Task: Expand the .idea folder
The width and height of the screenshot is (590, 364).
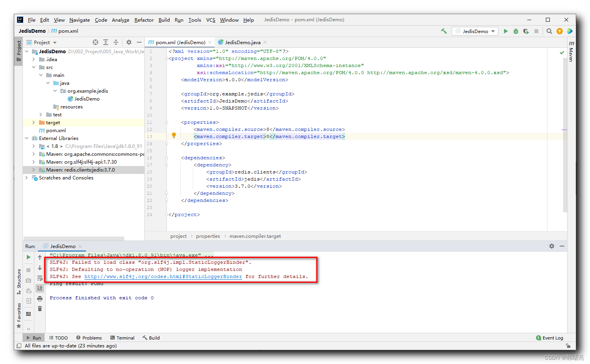Action: point(34,60)
